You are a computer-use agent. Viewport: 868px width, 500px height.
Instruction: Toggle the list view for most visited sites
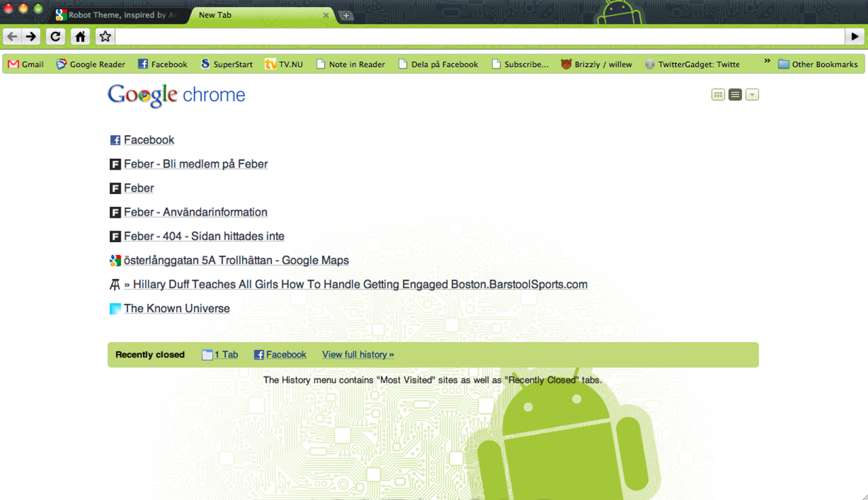(x=734, y=94)
